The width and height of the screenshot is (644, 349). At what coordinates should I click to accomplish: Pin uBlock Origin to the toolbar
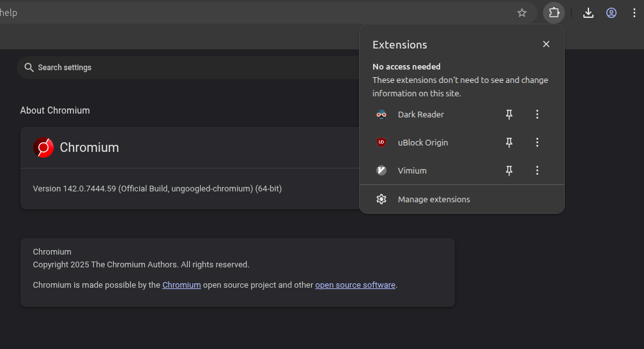509,142
